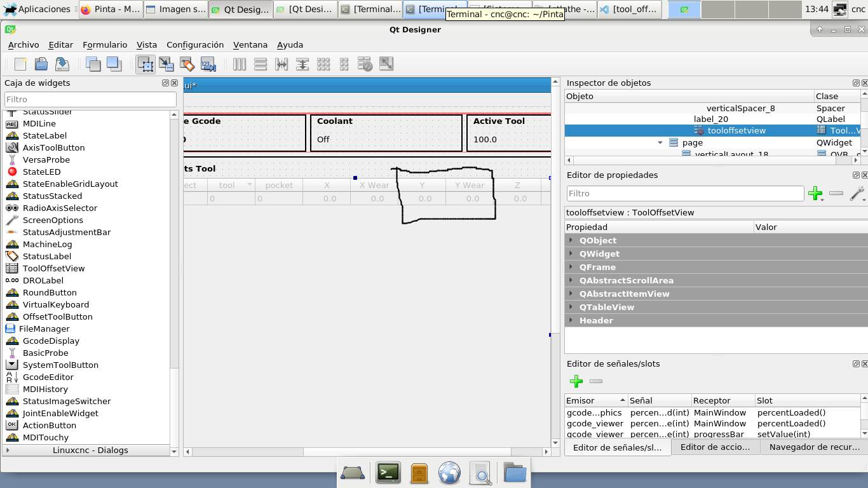This screenshot has width=868, height=488.
Task: Select tooloffsetview row in object inspector
Action: pos(712,130)
